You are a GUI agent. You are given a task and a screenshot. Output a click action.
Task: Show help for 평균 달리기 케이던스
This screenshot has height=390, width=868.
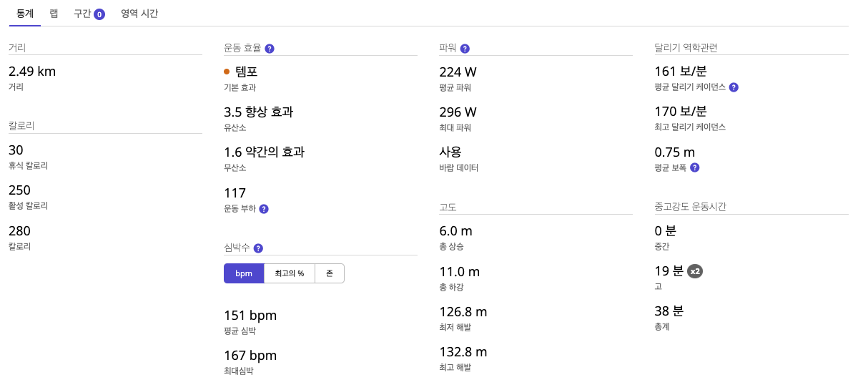pos(734,87)
